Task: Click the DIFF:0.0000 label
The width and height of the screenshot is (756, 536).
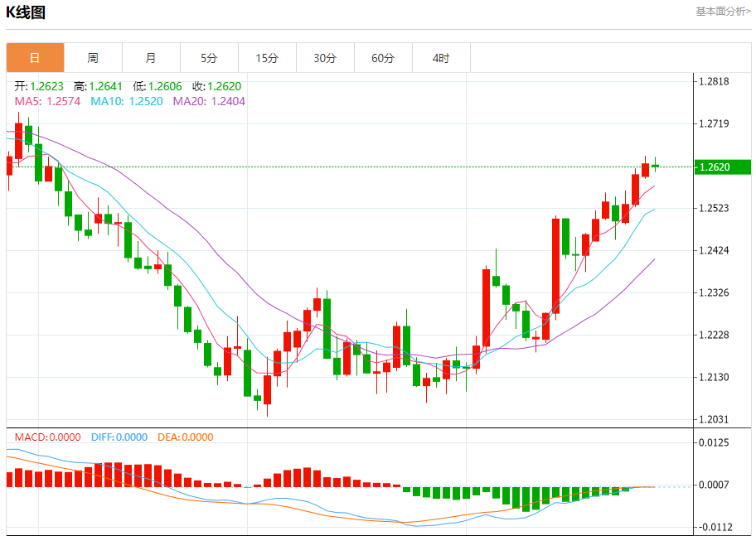Action: (119, 437)
